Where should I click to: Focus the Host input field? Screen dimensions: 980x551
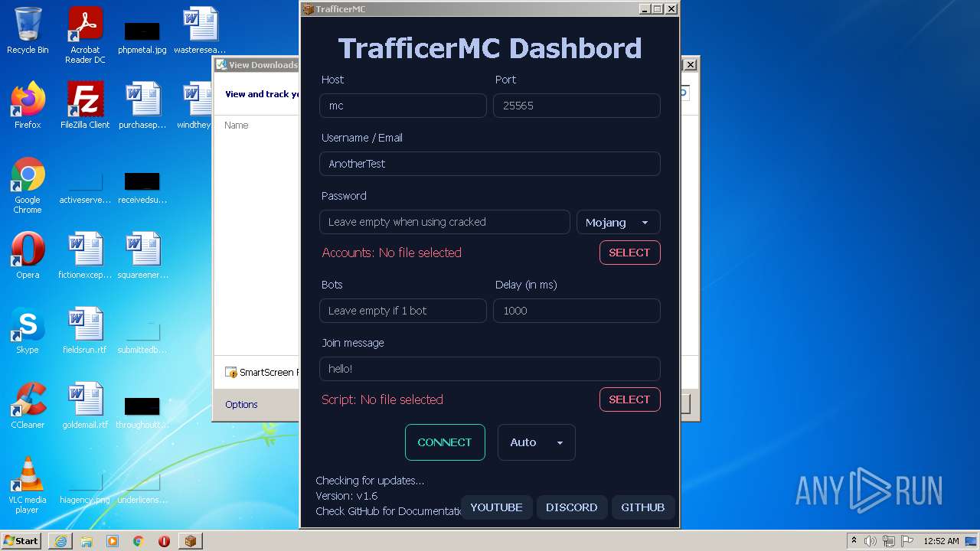(x=403, y=106)
